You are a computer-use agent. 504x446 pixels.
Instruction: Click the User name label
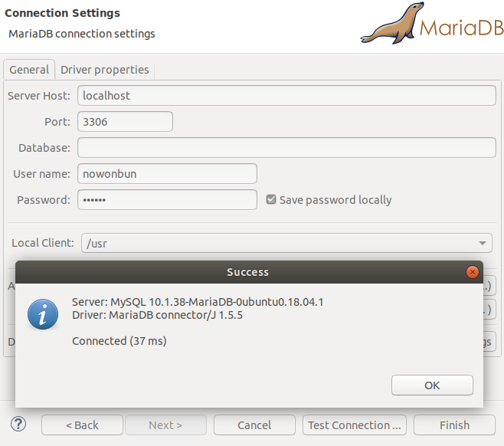pyautogui.click(x=41, y=174)
